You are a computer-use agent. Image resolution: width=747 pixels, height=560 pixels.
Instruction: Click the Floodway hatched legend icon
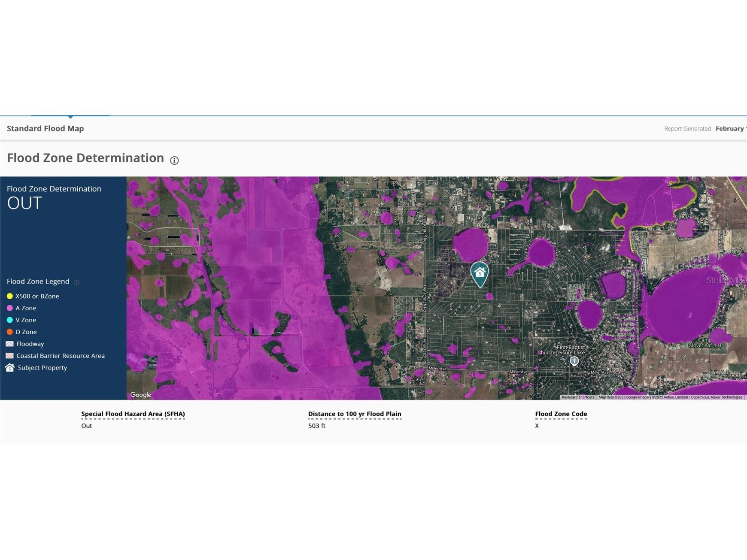coord(9,344)
